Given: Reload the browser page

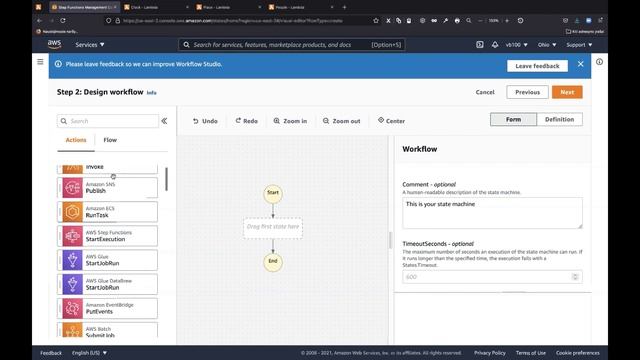Looking at the screenshot, I should coord(63,20).
